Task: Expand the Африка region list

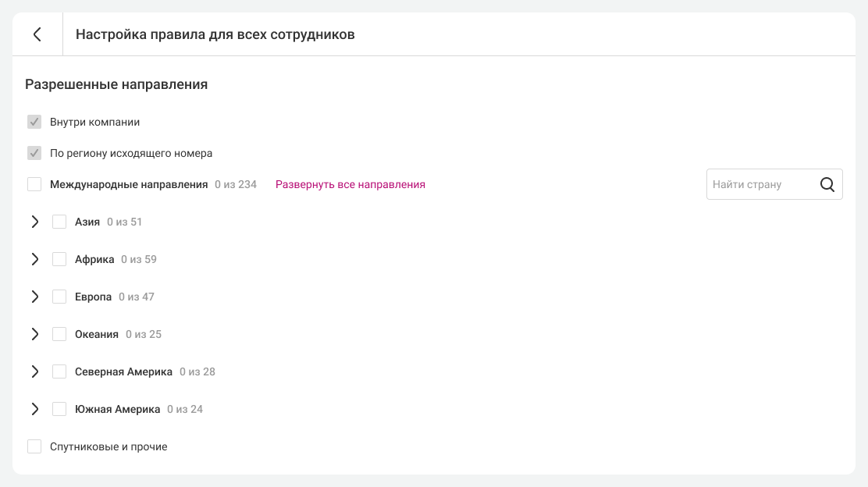Action: coord(34,259)
